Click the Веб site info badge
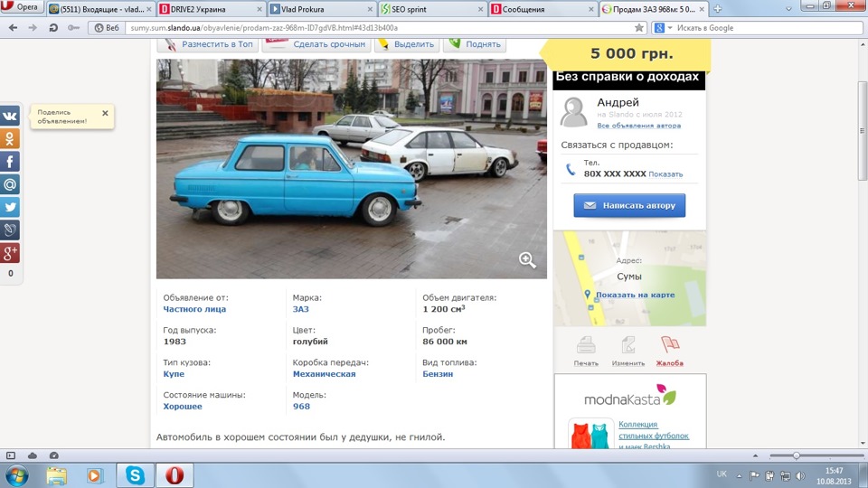 [107, 28]
